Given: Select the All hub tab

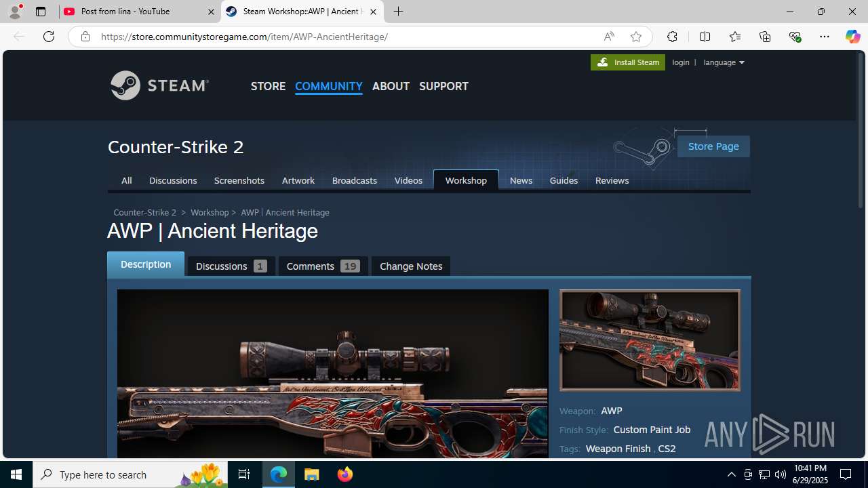Looking at the screenshot, I should (x=126, y=180).
